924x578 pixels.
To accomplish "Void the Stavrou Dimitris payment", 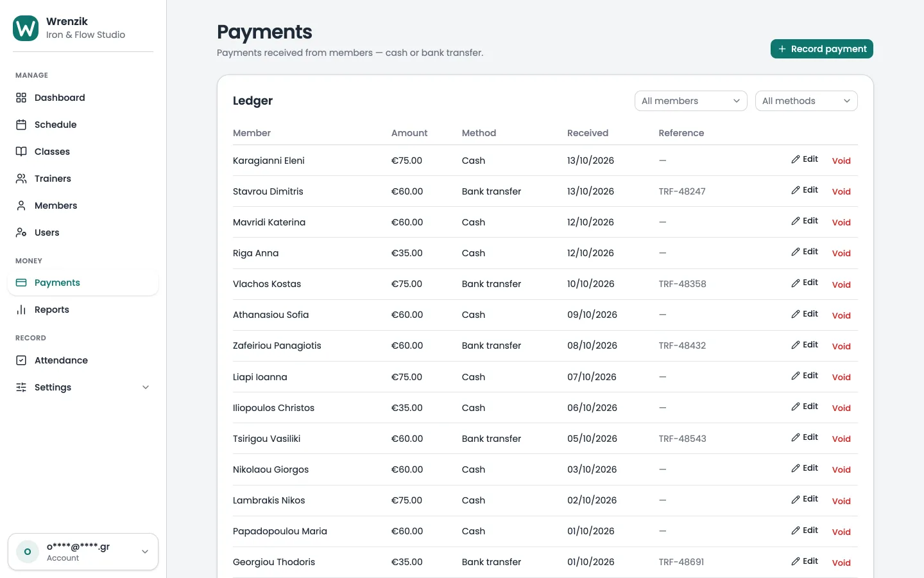I will click(841, 191).
